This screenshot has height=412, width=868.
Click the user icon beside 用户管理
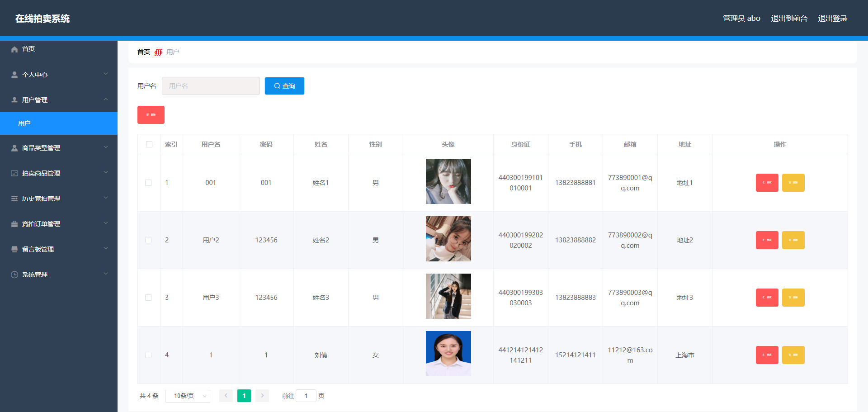(14, 100)
